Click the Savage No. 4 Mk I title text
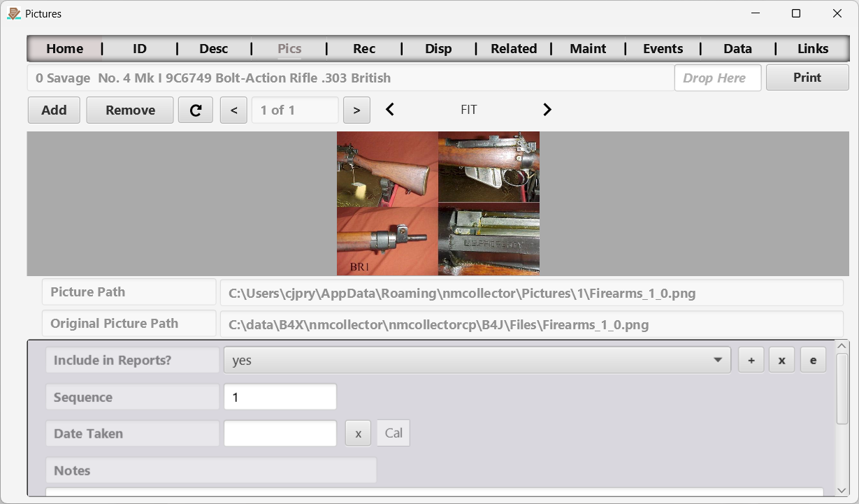Screen dimensions: 859x504 pos(213,78)
